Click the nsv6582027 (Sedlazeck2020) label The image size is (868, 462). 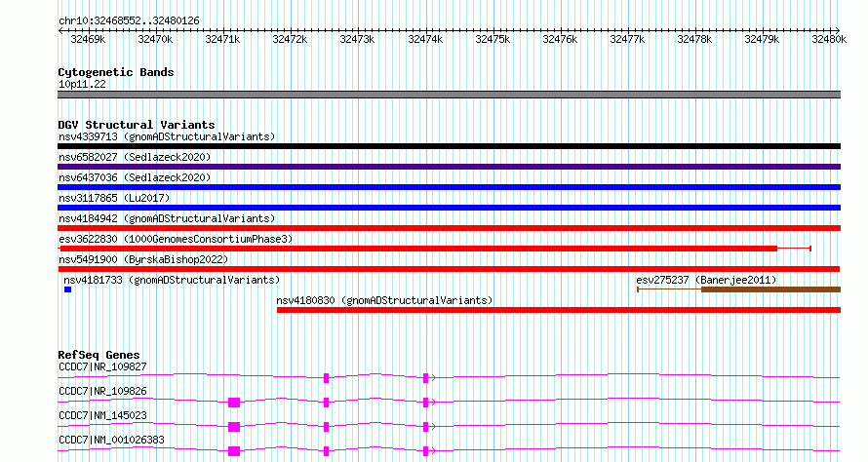pos(135,157)
